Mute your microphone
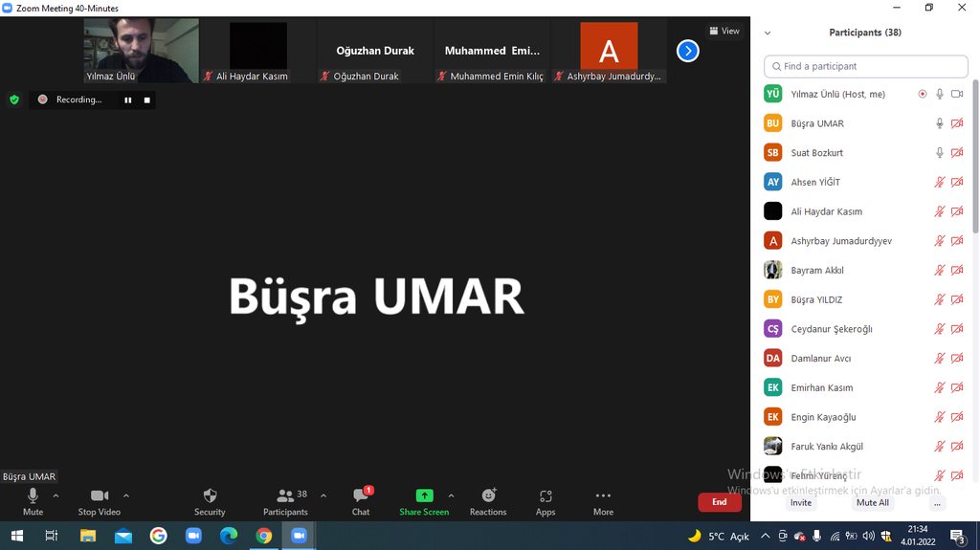 (x=33, y=501)
